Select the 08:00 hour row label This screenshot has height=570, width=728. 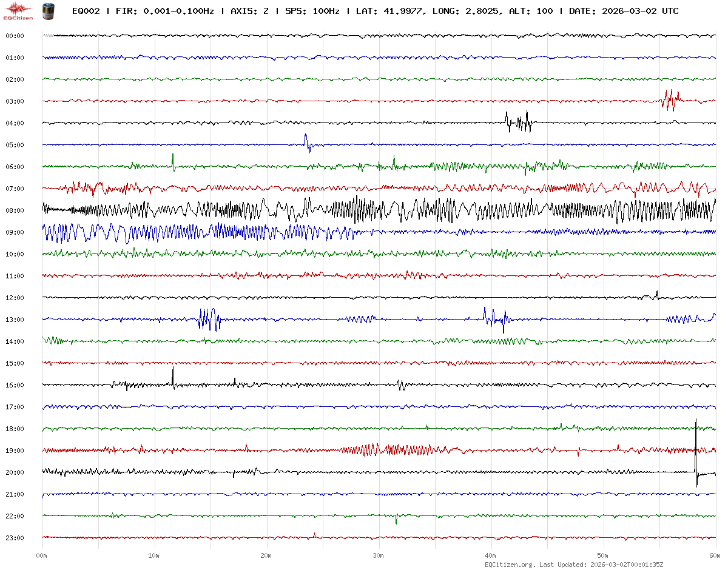click(15, 210)
